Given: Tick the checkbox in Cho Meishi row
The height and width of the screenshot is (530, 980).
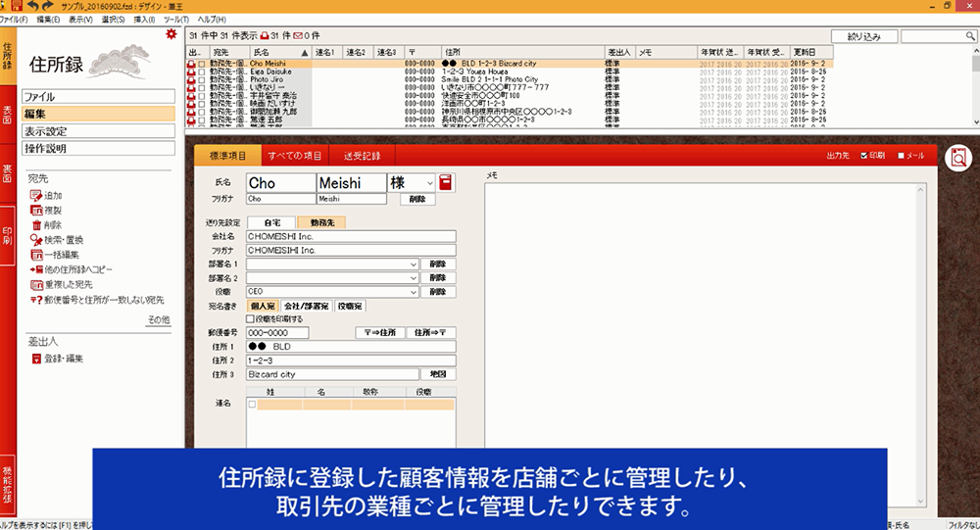Looking at the screenshot, I should [x=201, y=64].
